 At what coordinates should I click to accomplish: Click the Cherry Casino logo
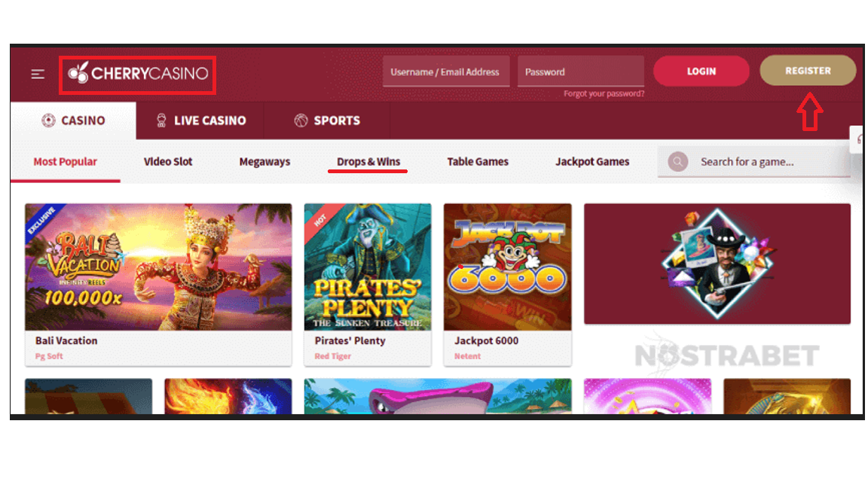tap(138, 74)
